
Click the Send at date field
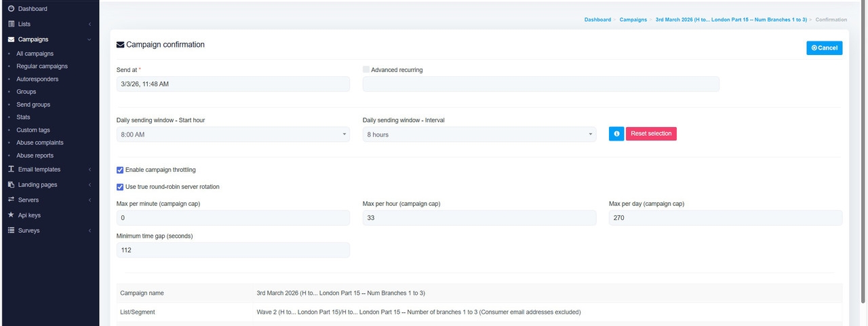[x=233, y=84]
